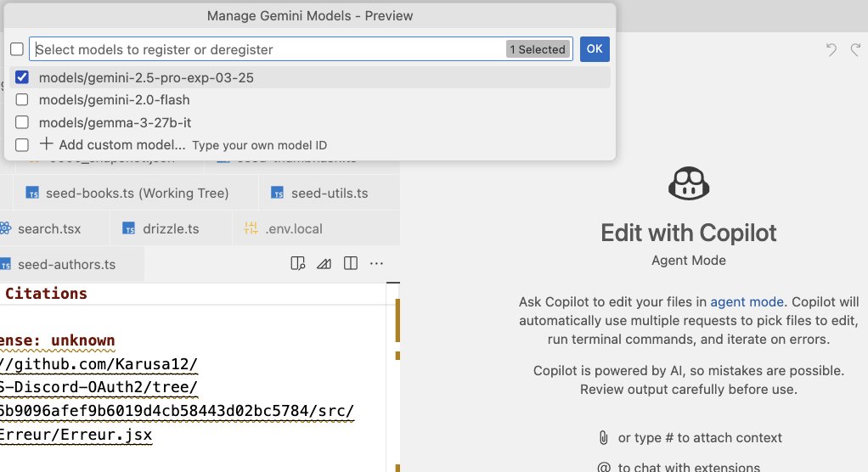Click the 1 Selected badge
This screenshot has height=472, width=868.
pyautogui.click(x=538, y=49)
